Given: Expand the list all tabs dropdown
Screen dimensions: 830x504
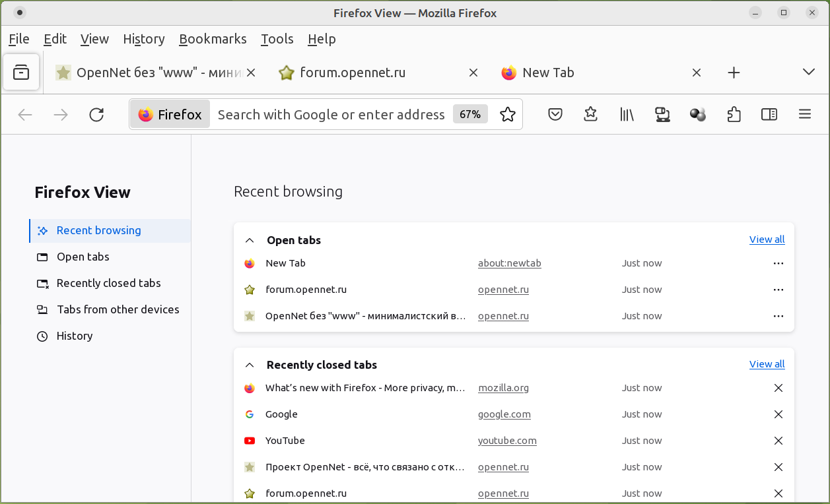Looking at the screenshot, I should 808,72.
